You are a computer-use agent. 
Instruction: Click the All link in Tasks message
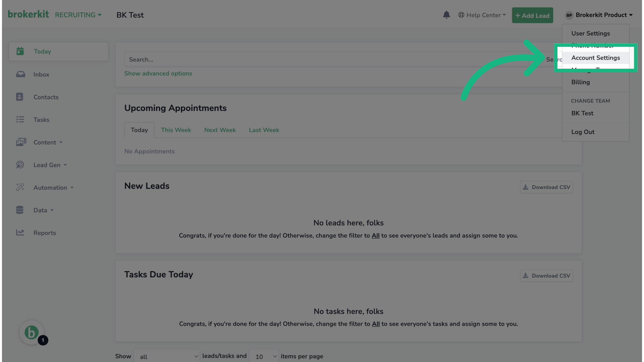click(376, 324)
